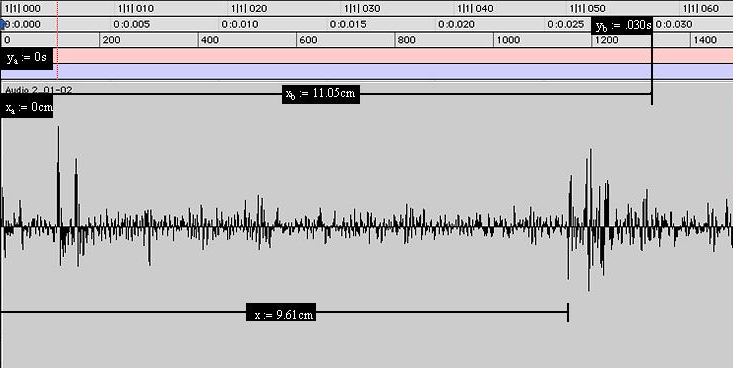Click sample position 600 on ruler

[308, 40]
